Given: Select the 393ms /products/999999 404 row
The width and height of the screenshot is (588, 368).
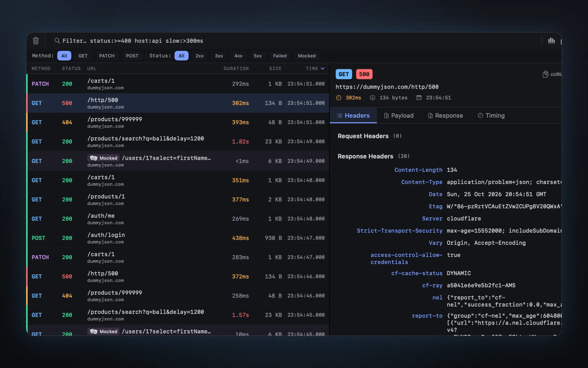Looking at the screenshot, I should coord(178,122).
